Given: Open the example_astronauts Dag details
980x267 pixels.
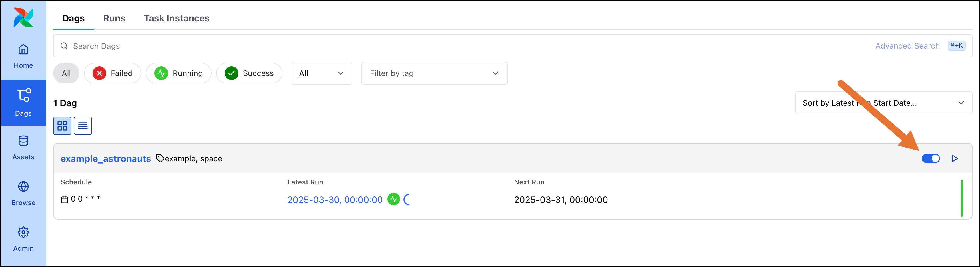Looking at the screenshot, I should tap(106, 159).
